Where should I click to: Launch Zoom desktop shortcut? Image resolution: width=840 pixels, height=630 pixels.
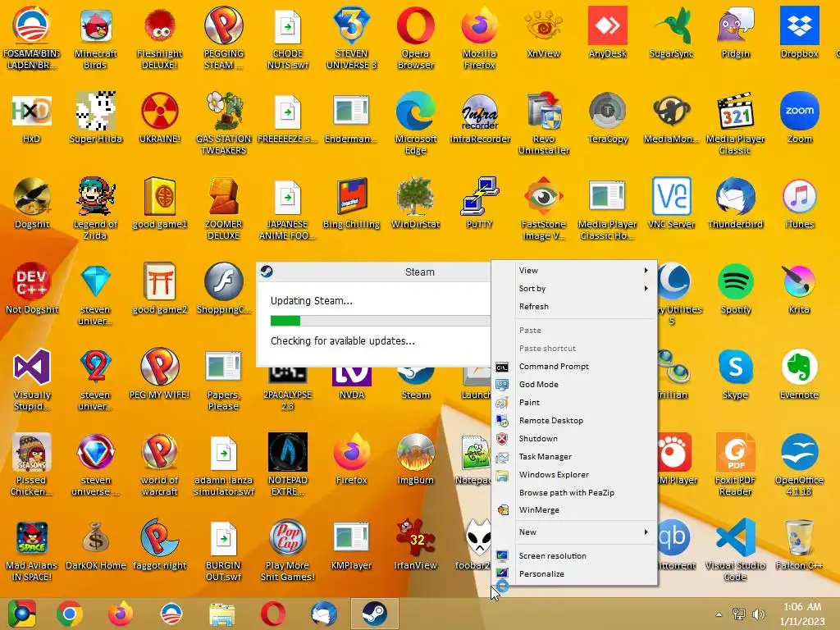(x=799, y=118)
